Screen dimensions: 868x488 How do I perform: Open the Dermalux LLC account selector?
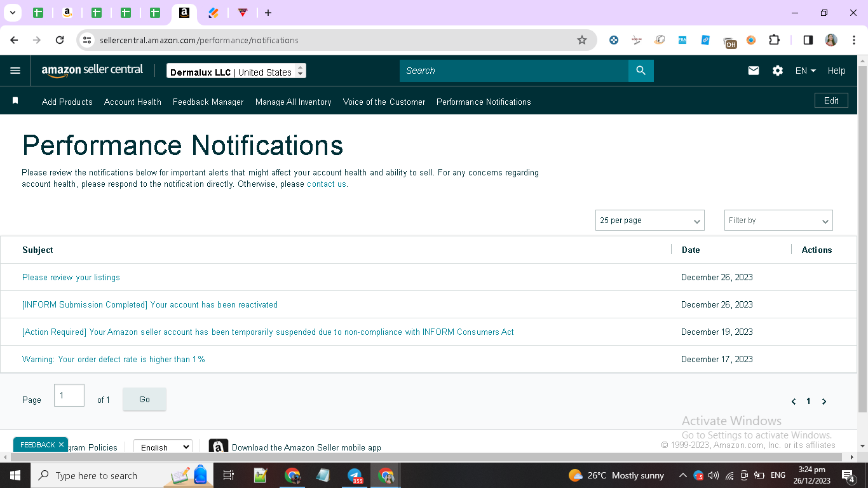point(236,71)
